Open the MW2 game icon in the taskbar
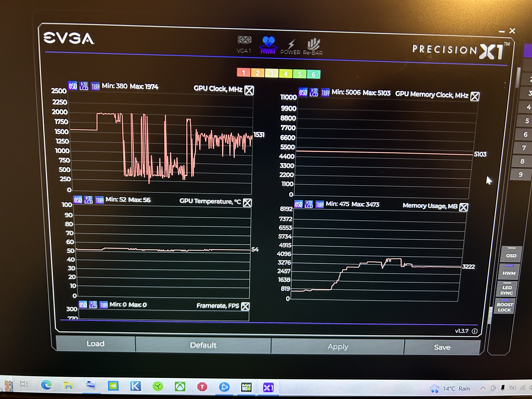Viewport: 532px width, 399px height. click(246, 388)
